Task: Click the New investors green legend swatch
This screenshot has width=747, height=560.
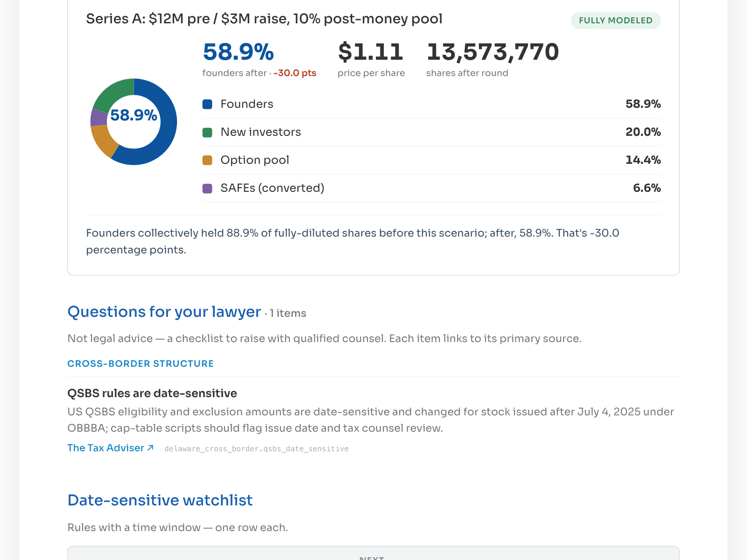Action: pos(207,133)
